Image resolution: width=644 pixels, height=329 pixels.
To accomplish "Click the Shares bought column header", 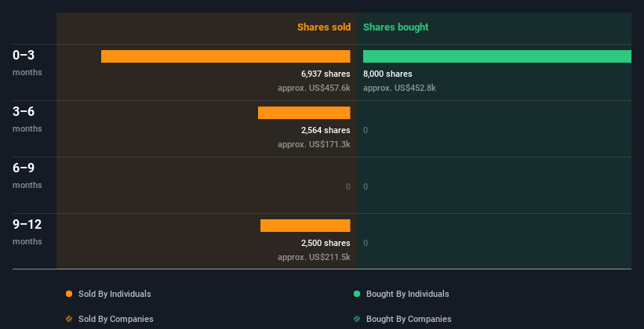I will pyautogui.click(x=395, y=27).
